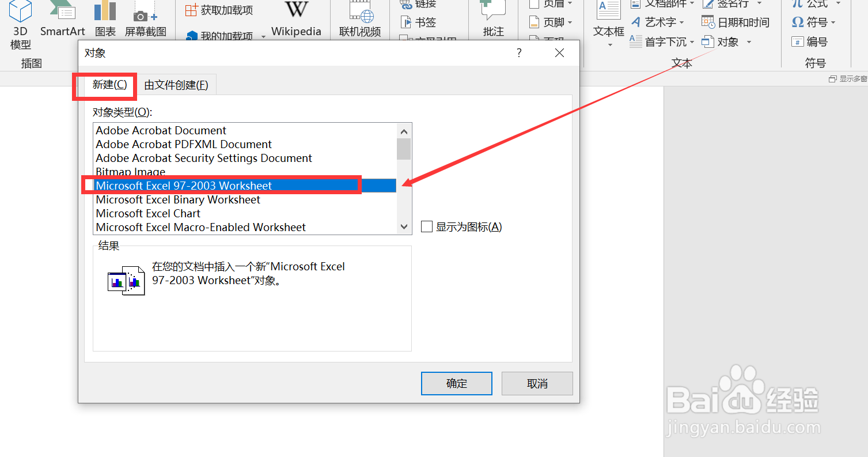This screenshot has height=457, width=868.
Task: Open the 符号 symbol menu
Action: pos(813,22)
